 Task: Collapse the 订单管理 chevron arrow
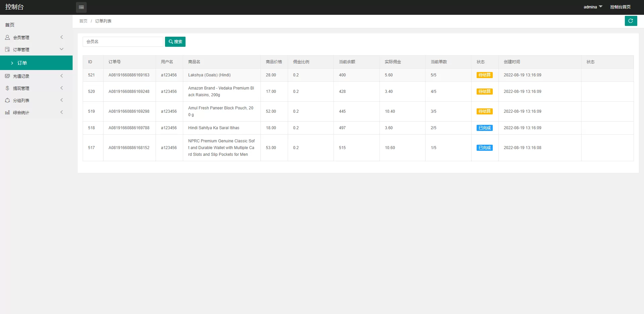[x=62, y=49]
